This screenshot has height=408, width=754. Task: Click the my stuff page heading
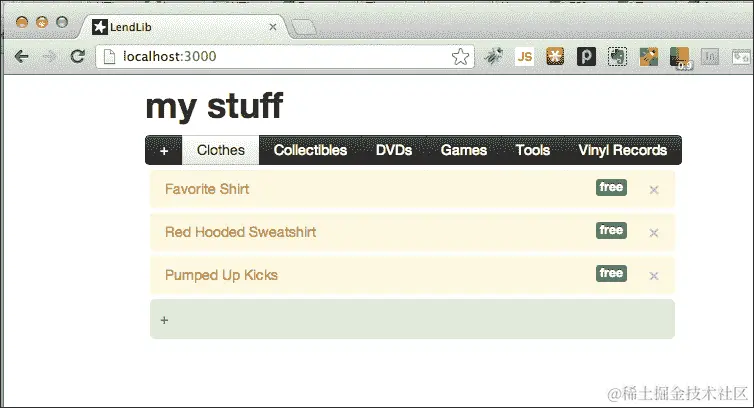[214, 106]
